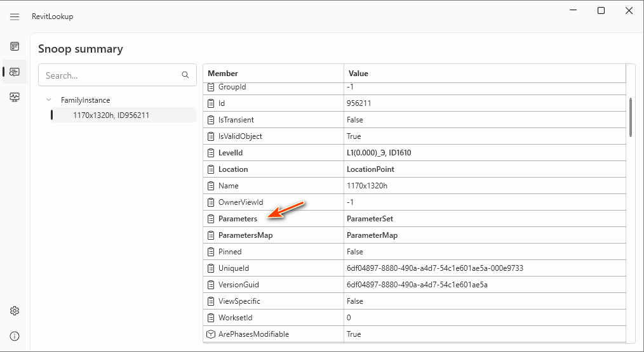Open the Parameters member row
644x352 pixels.
click(238, 219)
